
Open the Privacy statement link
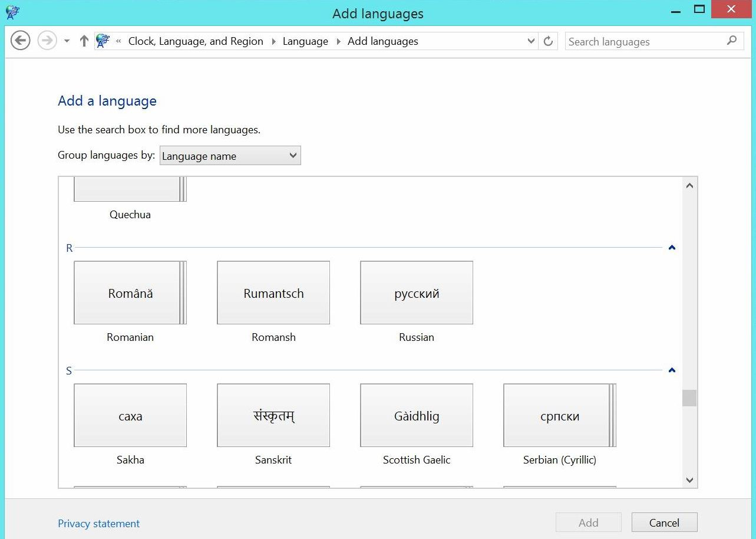[98, 524]
